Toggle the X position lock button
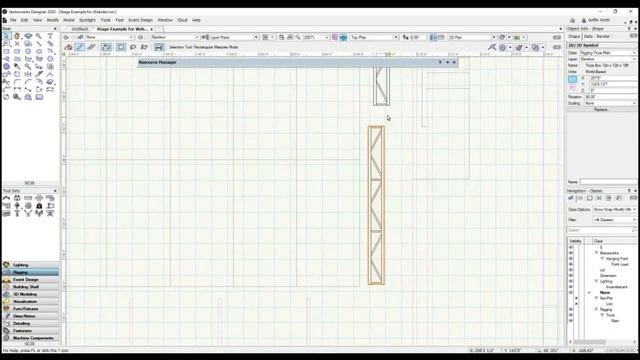The image size is (640, 360). 573,79
